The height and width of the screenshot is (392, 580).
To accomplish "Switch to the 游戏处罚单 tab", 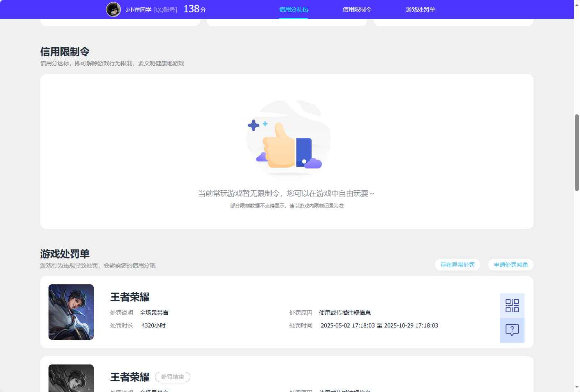I will (421, 9).
